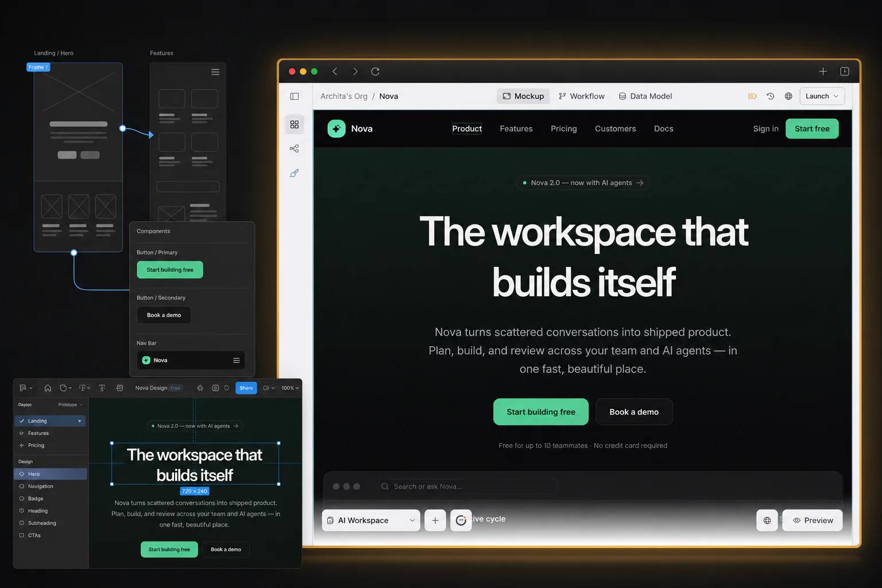Select the paint brush icon in left rail
Screen dimensions: 882x588
(295, 173)
